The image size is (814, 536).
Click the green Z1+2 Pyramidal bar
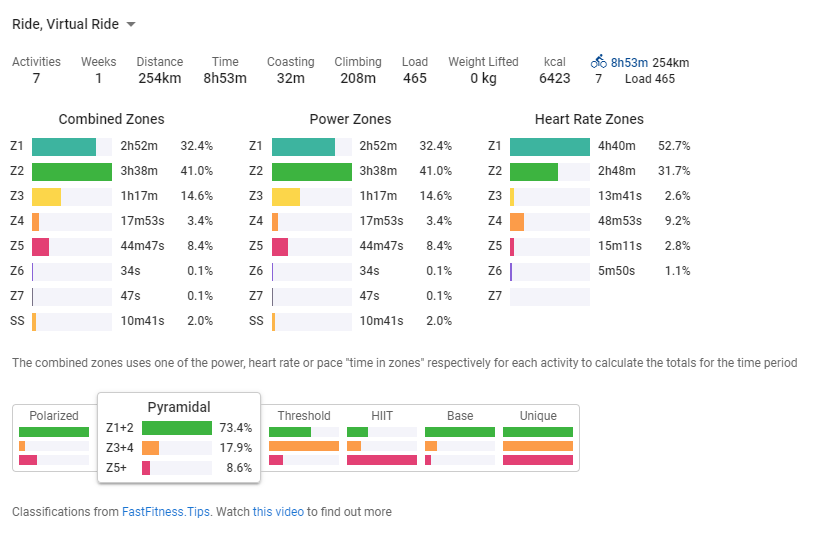[176, 428]
